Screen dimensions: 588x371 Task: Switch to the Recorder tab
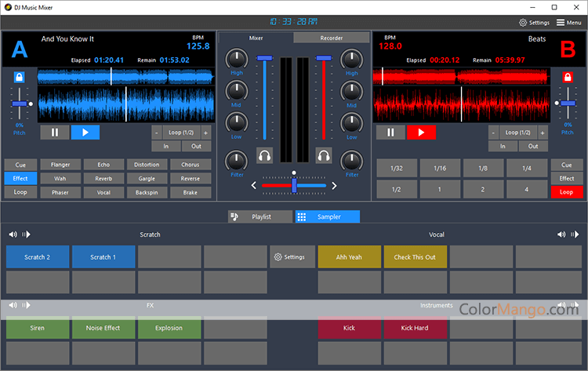(331, 38)
